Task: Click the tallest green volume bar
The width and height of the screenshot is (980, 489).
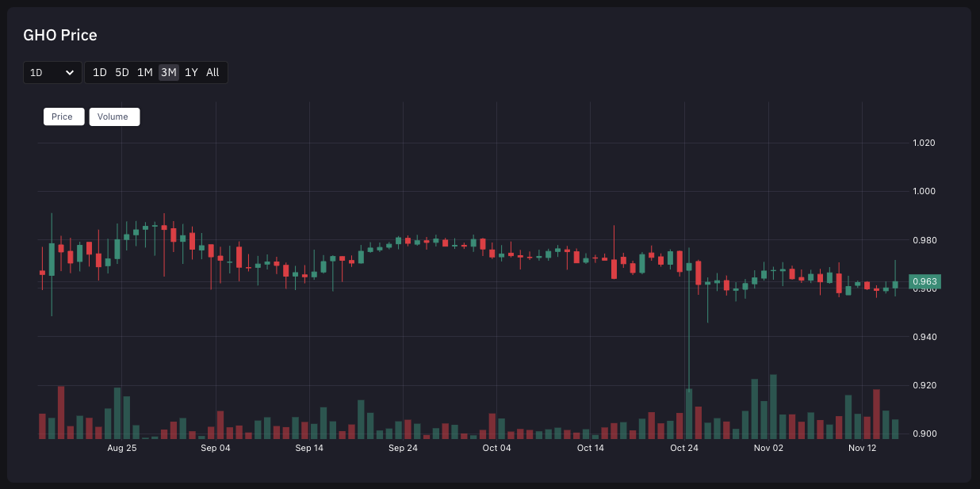Action: [773, 407]
